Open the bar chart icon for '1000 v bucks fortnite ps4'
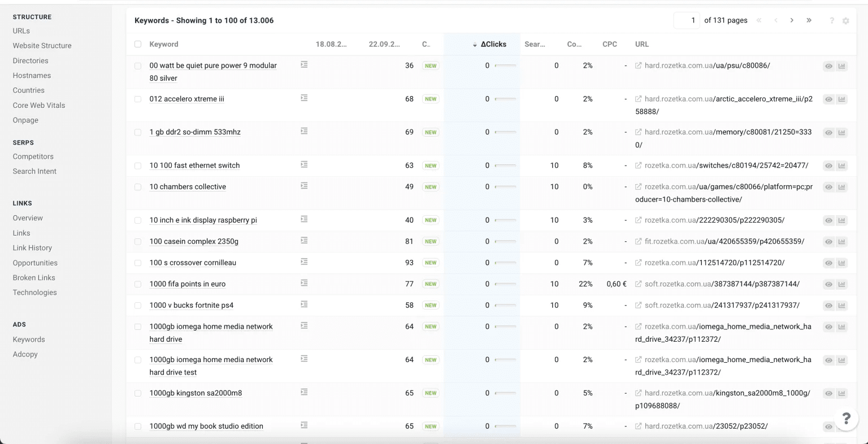 coord(842,305)
